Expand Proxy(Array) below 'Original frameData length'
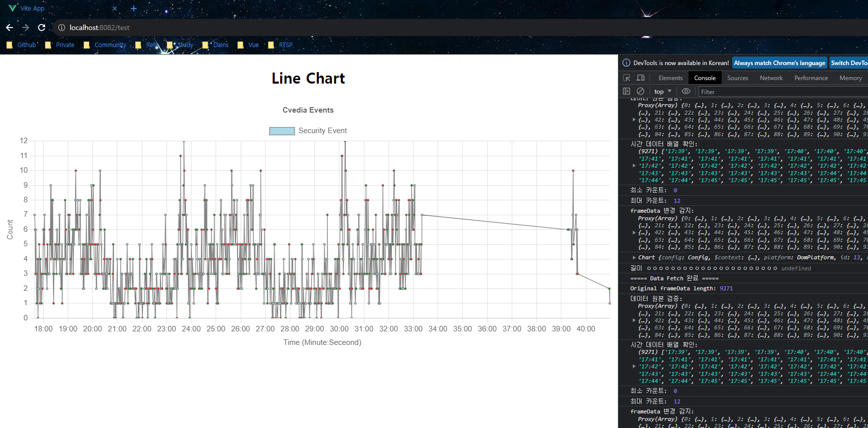Screen dimensions: 868x428 (634, 320)
